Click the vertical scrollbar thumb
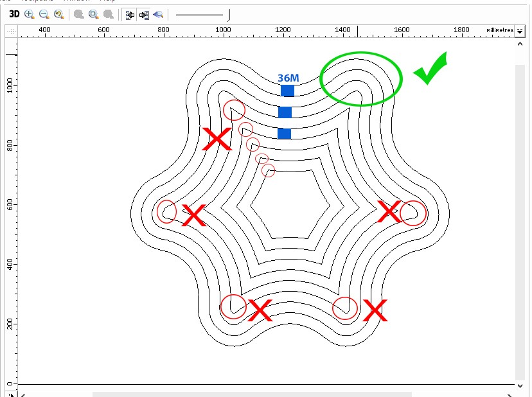Image resolution: width=532 pixels, height=397 pixels. pos(520,222)
